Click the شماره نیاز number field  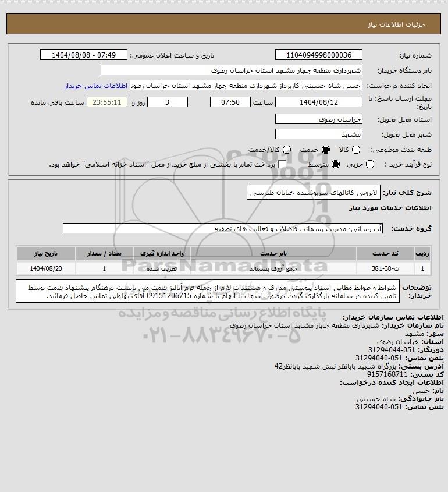click(318, 55)
